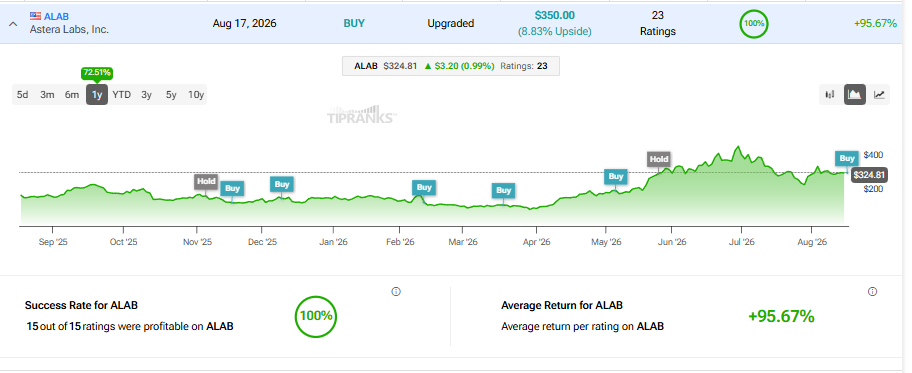Select the YTD time range

click(x=122, y=95)
